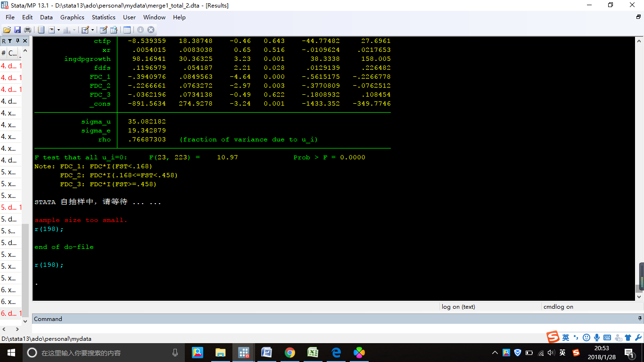
Task: Click into the Command input box
Action: (338, 329)
